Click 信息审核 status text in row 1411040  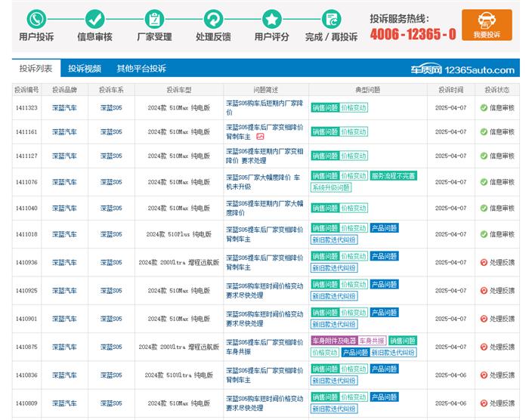coord(502,208)
